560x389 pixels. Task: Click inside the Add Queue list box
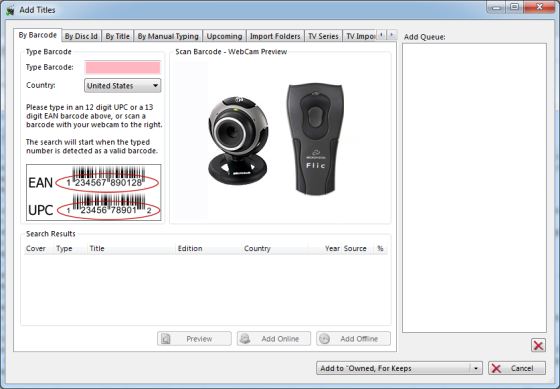(474, 188)
